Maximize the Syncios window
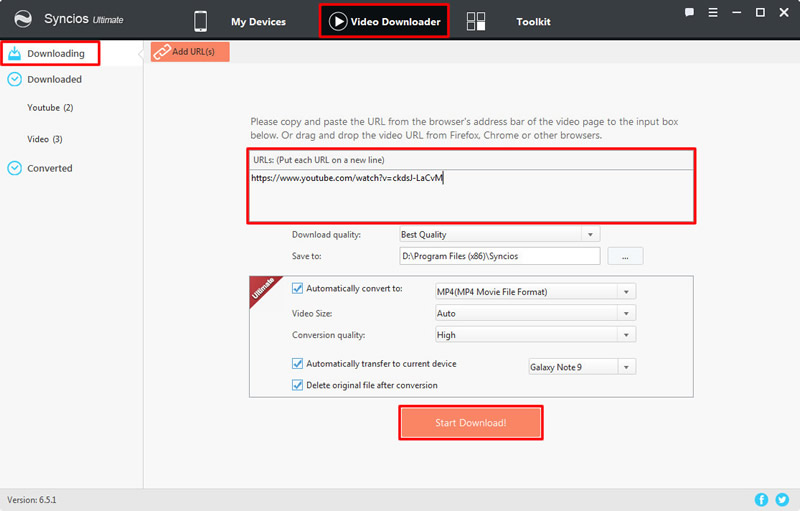The image size is (800, 511). [760, 12]
